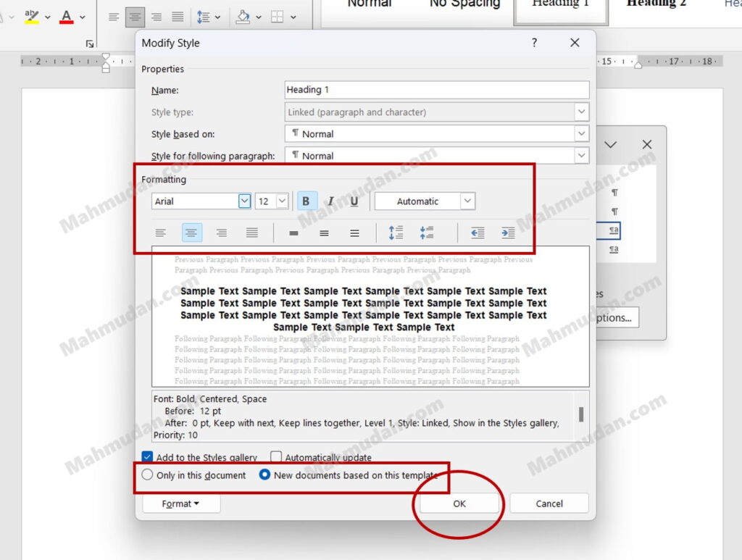
Task: Select Only in this document option
Action: pos(148,475)
